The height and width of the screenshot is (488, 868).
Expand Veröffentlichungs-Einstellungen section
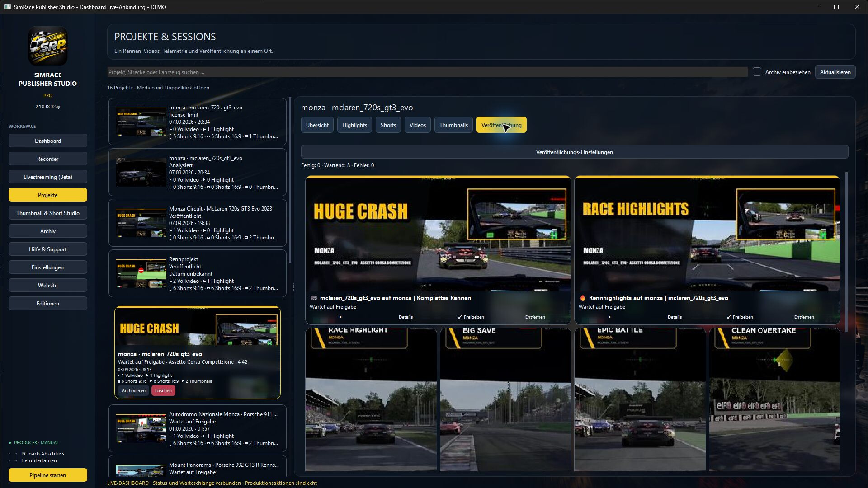coord(574,152)
